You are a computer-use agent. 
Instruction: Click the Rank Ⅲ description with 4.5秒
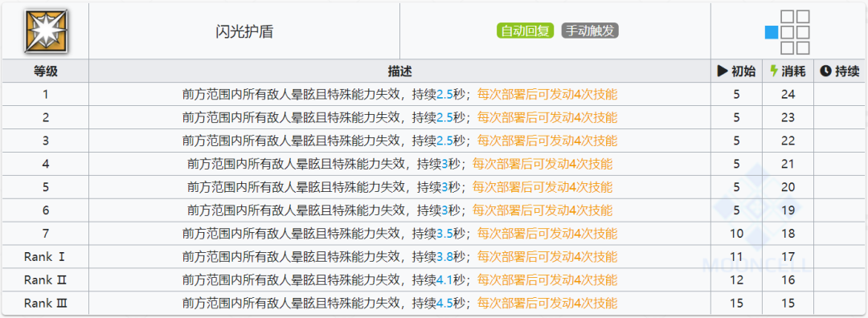(399, 304)
